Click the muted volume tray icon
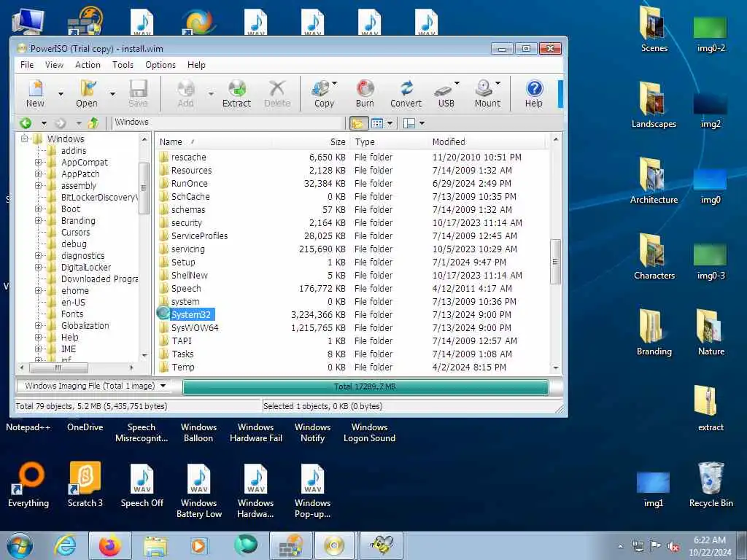This screenshot has height=560, width=747. coord(673,547)
